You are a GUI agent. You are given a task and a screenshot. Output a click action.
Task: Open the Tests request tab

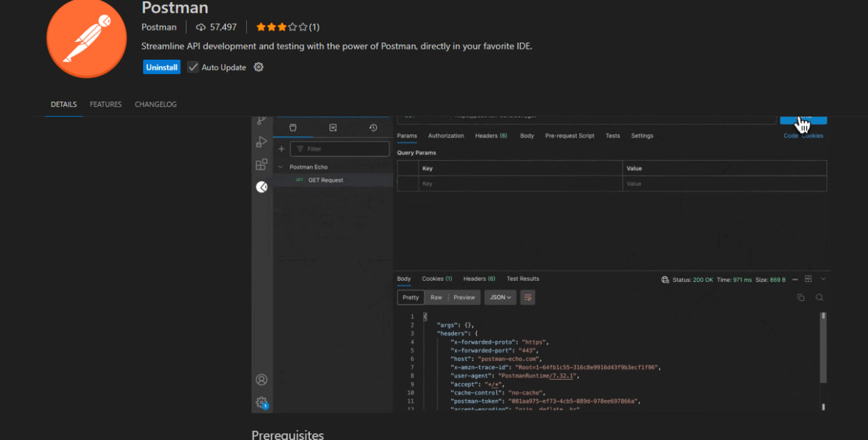coord(613,136)
